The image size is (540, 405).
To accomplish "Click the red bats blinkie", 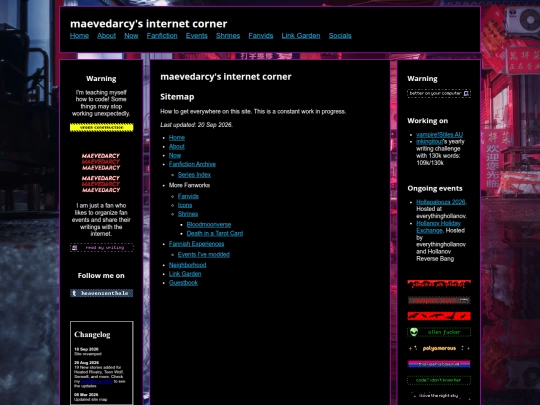I will 439,316.
